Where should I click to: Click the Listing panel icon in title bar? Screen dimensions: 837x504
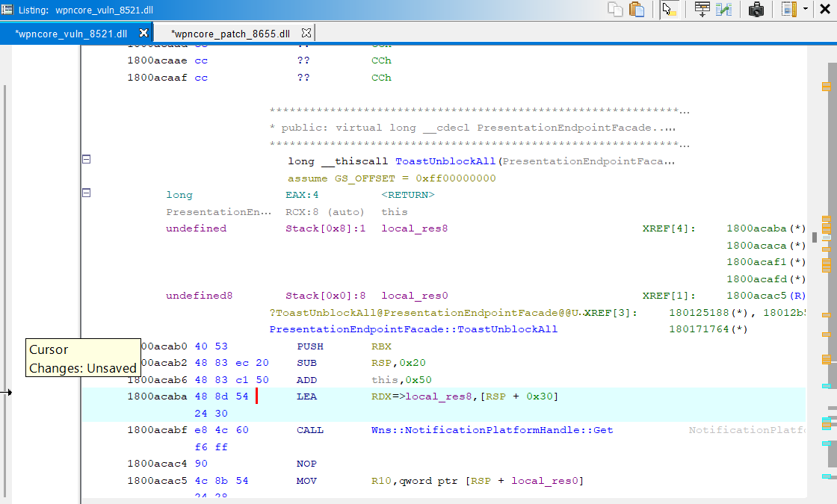[7, 9]
